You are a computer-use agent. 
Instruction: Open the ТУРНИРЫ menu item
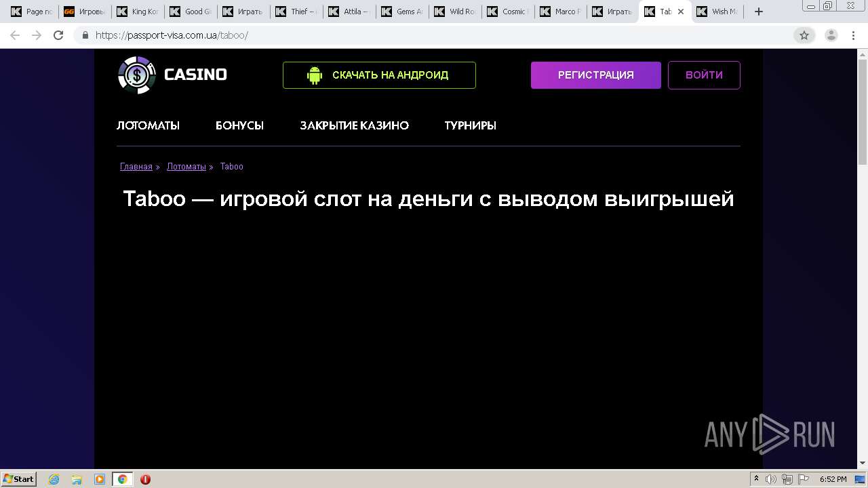[471, 125]
